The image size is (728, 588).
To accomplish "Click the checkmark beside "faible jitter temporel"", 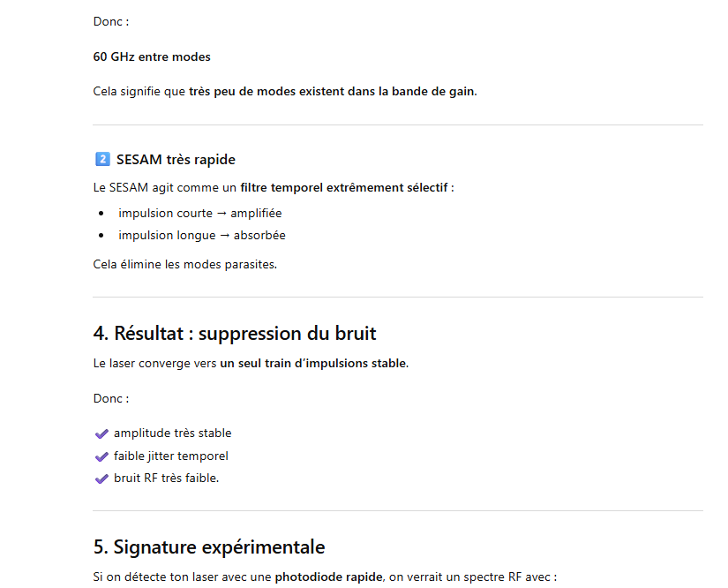I will tap(101, 456).
